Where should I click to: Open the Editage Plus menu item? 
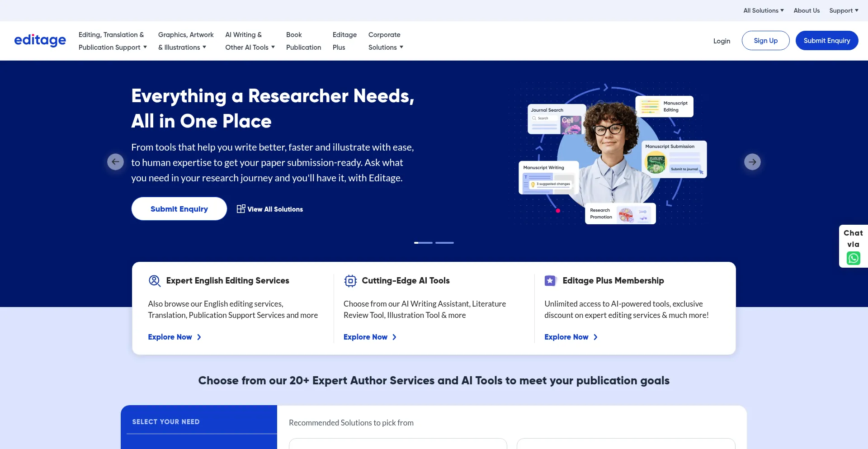coord(344,41)
